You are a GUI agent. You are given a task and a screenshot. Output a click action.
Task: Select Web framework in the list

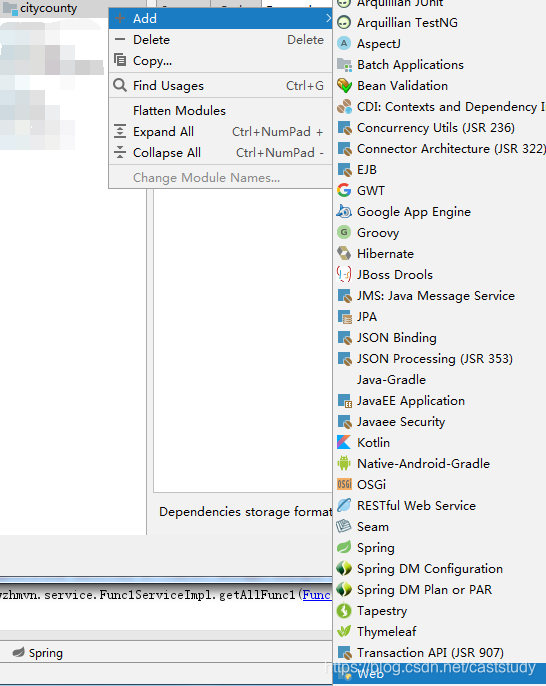coord(439,674)
